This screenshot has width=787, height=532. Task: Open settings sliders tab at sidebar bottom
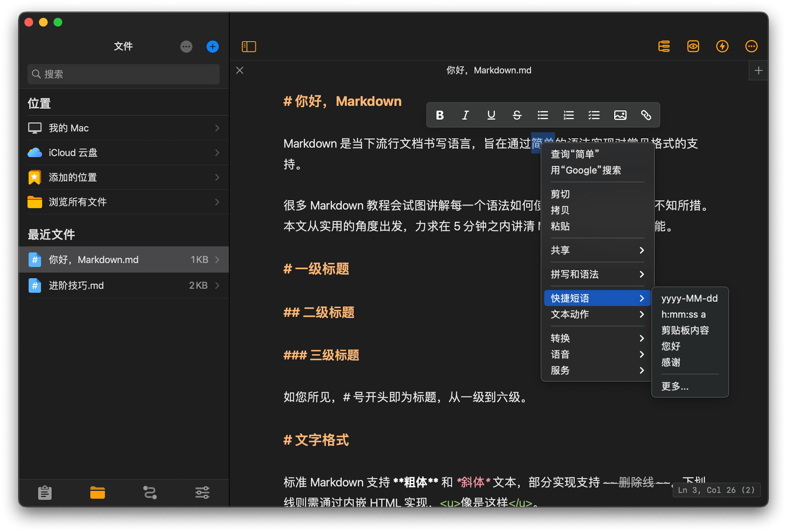click(x=202, y=493)
